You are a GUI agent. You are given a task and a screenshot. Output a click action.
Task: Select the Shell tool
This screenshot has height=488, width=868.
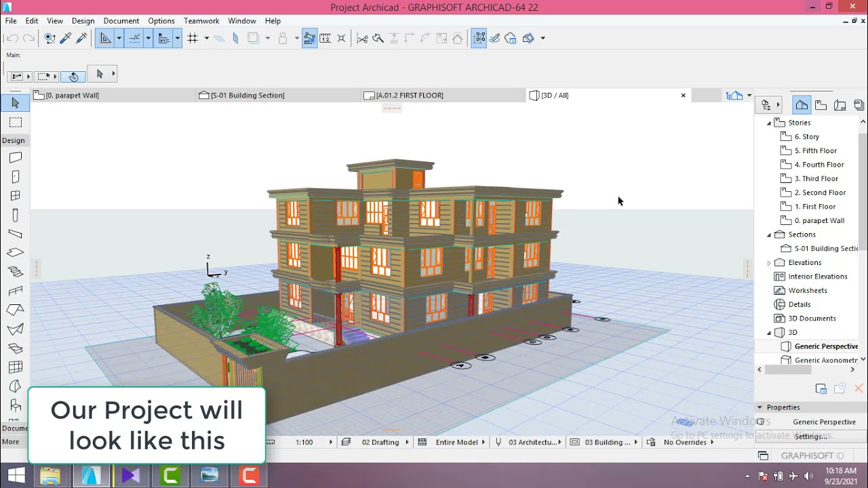pyautogui.click(x=15, y=329)
